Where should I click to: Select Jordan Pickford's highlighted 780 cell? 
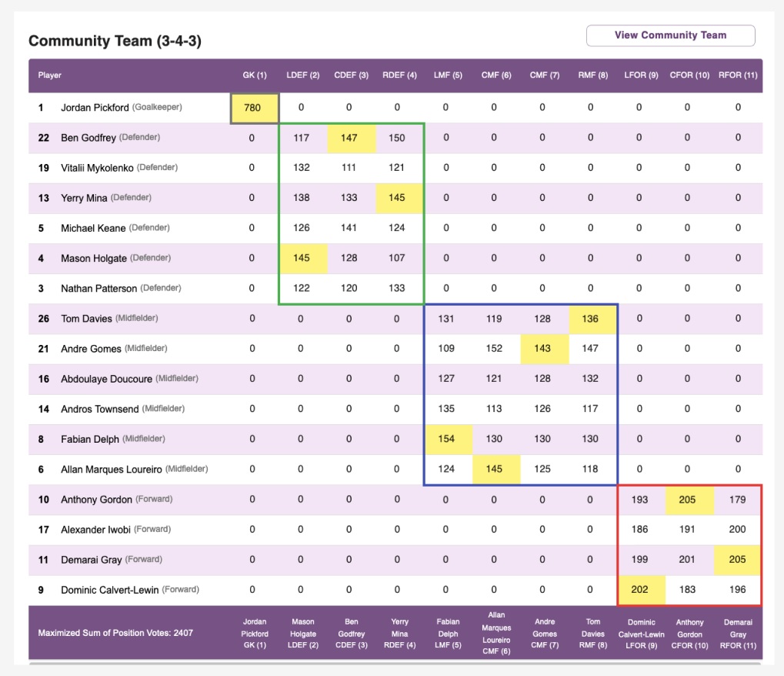(x=255, y=108)
